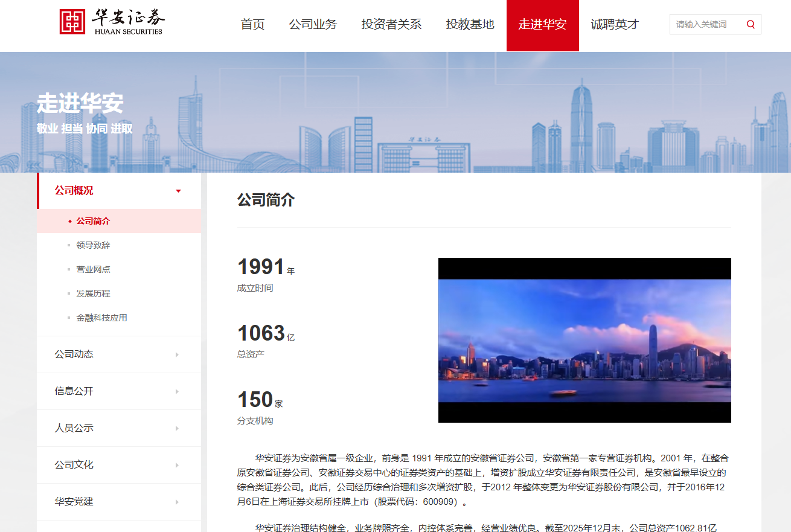Open the 首页 menu item
Screen dimensions: 791x532
point(252,25)
